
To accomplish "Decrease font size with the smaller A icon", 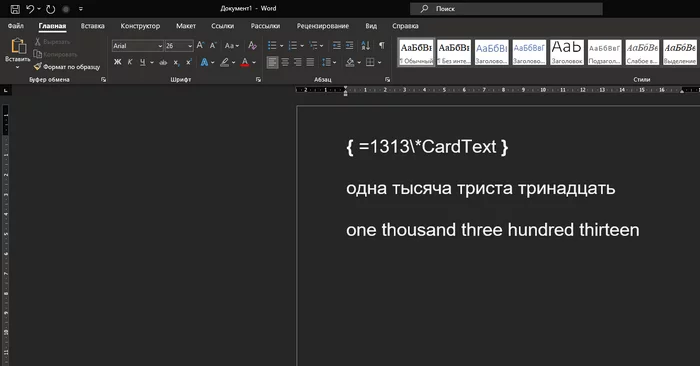I will click(213, 46).
